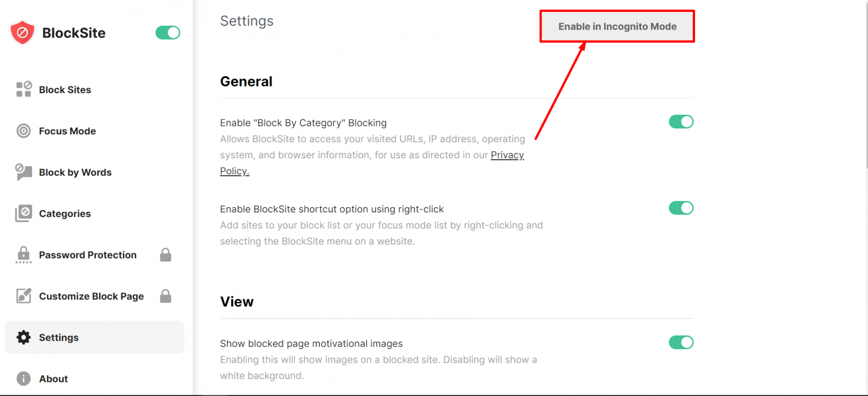Click the lock icon beside Password Protection

pyautogui.click(x=166, y=254)
